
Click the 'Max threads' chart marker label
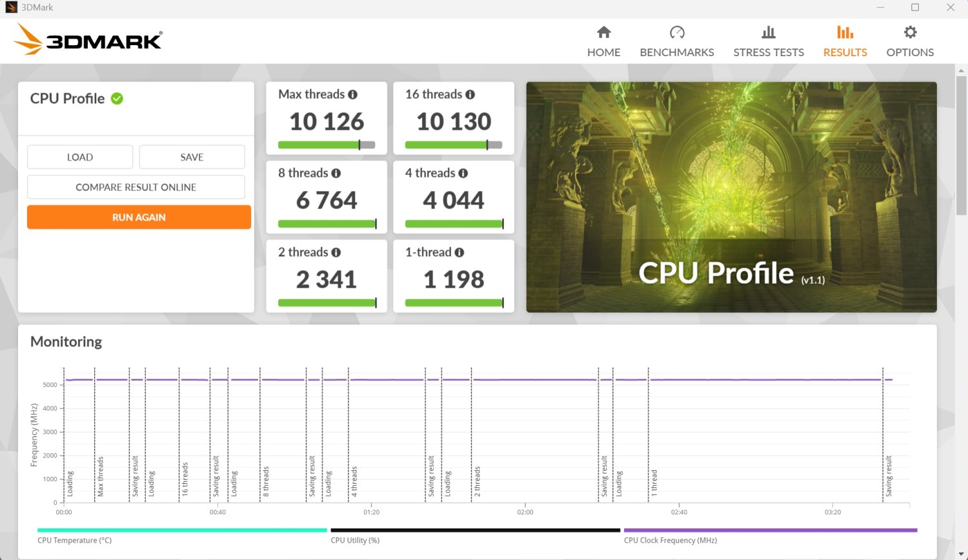[101, 477]
